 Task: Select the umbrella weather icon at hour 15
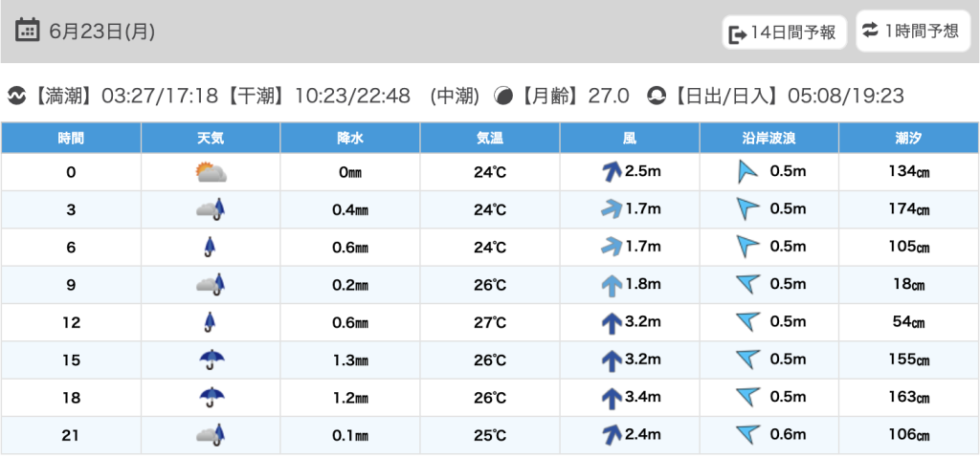tap(212, 360)
